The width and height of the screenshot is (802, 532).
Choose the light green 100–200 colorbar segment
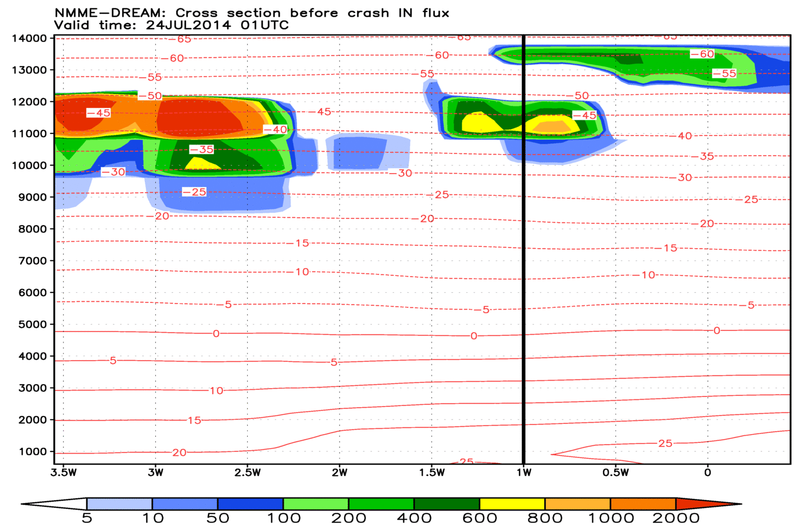point(316,504)
